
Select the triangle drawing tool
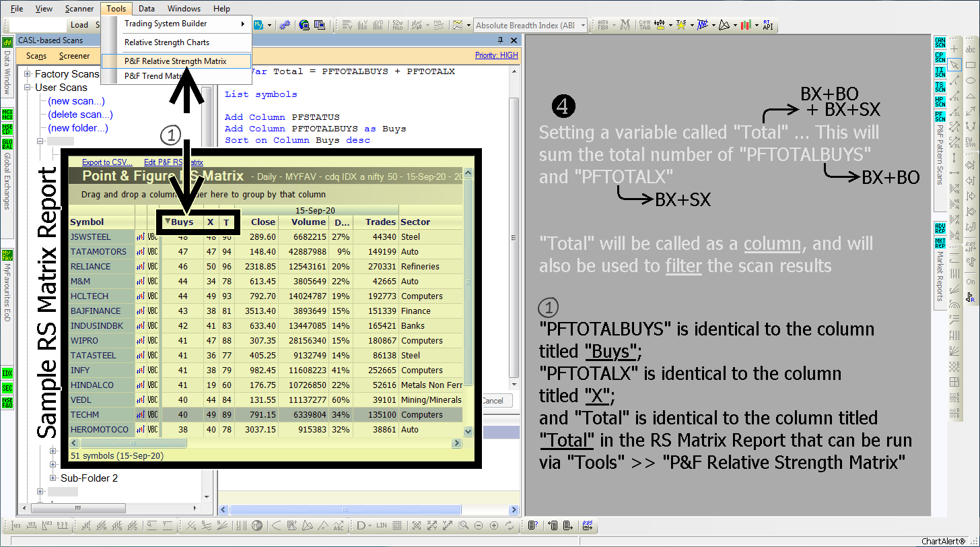[x=971, y=96]
